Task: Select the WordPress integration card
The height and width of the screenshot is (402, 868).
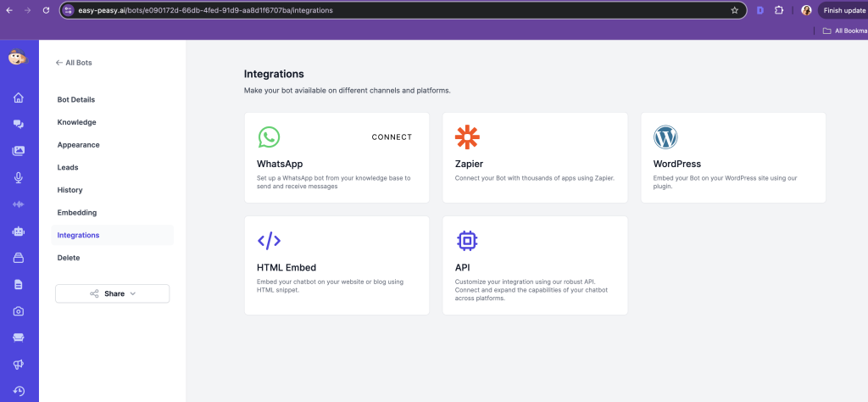Action: [733, 158]
